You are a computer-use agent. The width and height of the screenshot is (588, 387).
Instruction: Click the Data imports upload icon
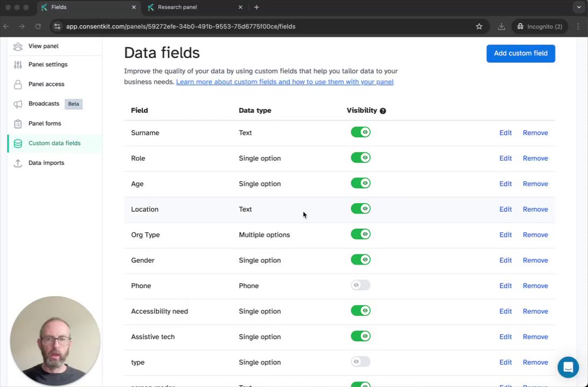click(18, 163)
